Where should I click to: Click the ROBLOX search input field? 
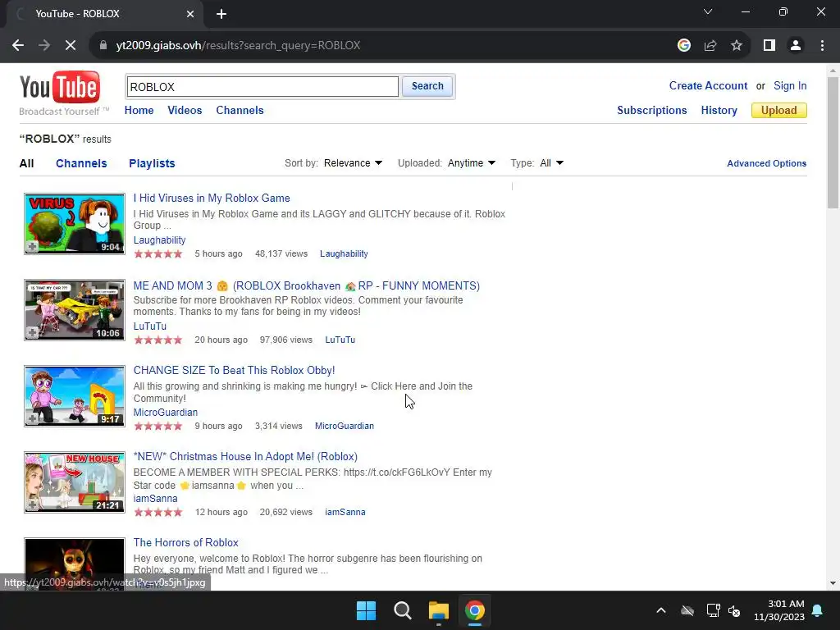[x=262, y=87]
